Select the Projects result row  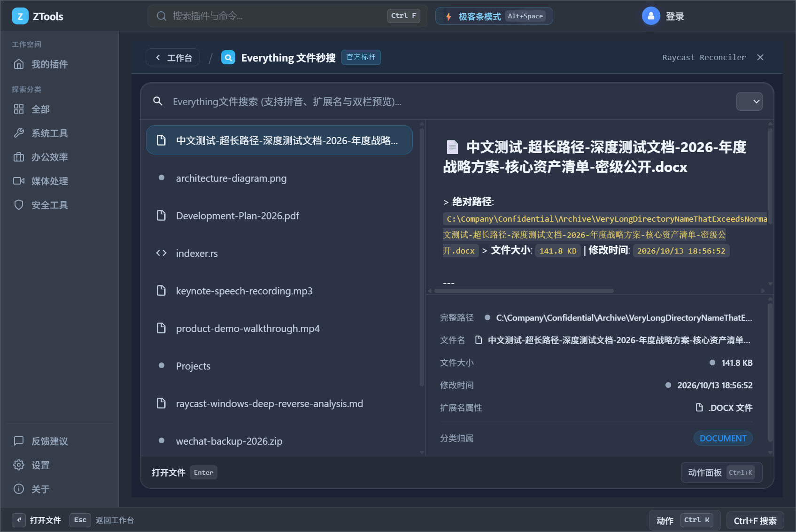[279, 366]
